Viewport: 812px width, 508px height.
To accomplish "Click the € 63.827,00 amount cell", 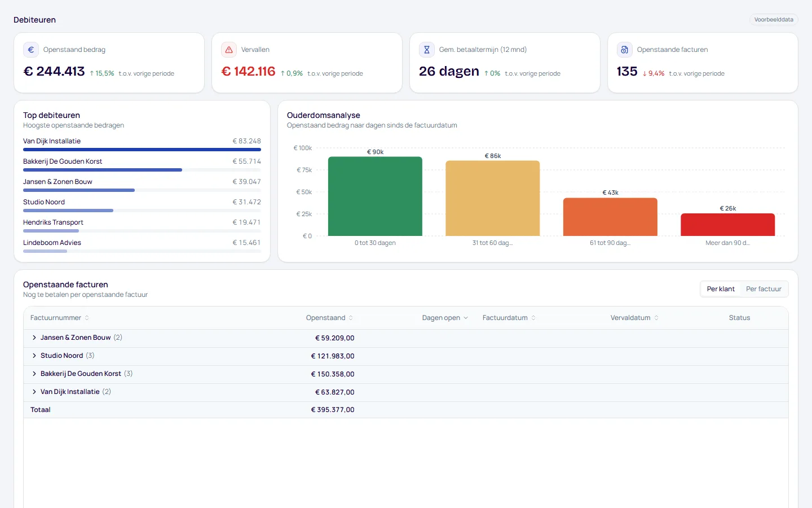I will [334, 392].
